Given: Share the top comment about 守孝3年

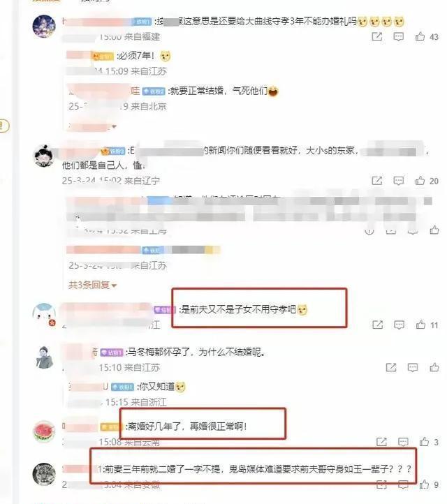Looking at the screenshot, I should click(x=376, y=36).
